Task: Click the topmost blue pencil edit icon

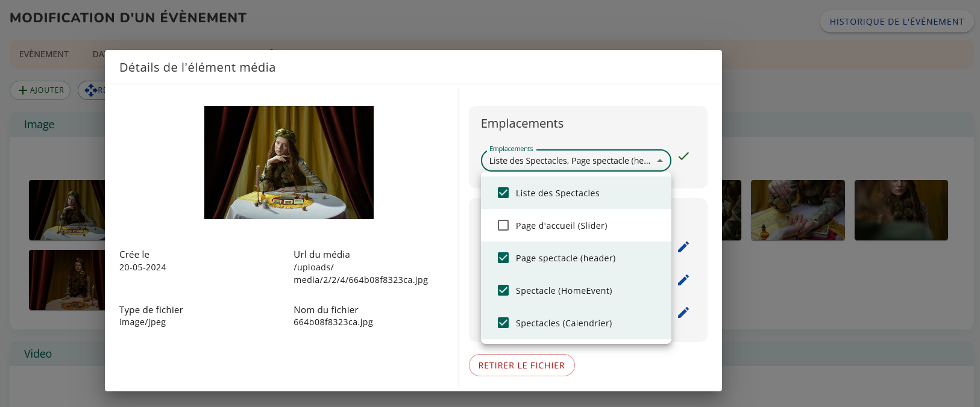Action: click(x=683, y=247)
